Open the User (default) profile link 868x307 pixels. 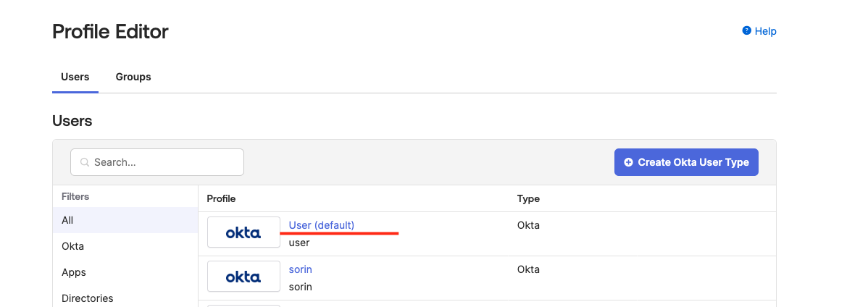(322, 225)
